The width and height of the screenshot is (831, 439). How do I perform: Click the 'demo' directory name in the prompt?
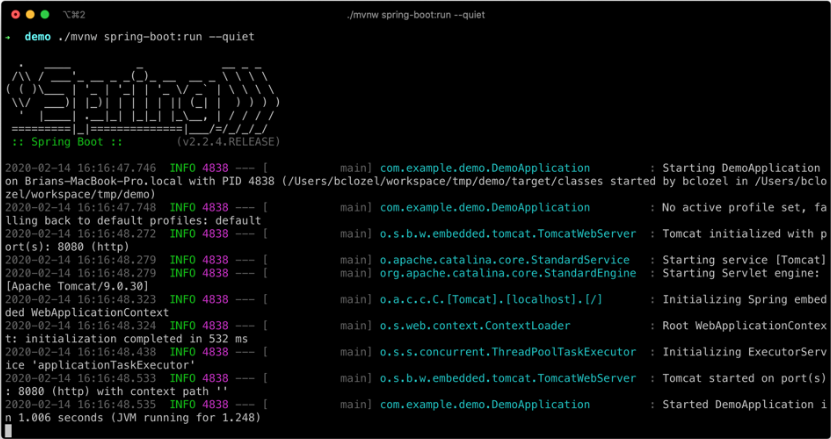38,37
